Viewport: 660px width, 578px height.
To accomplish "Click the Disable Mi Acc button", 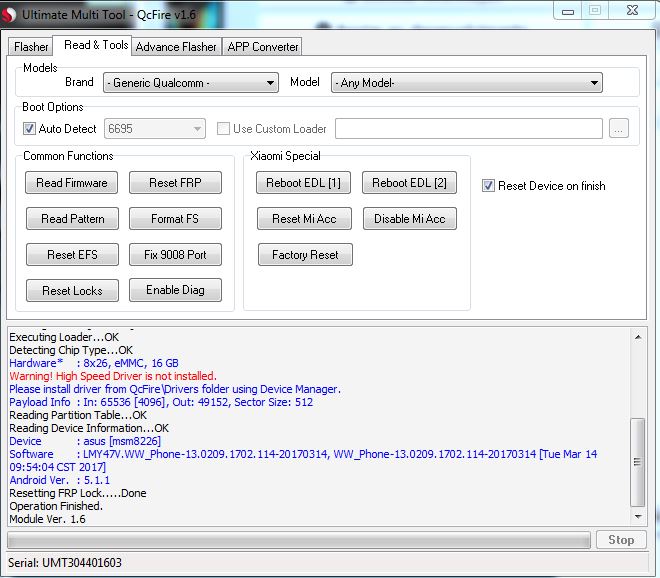I will click(410, 218).
